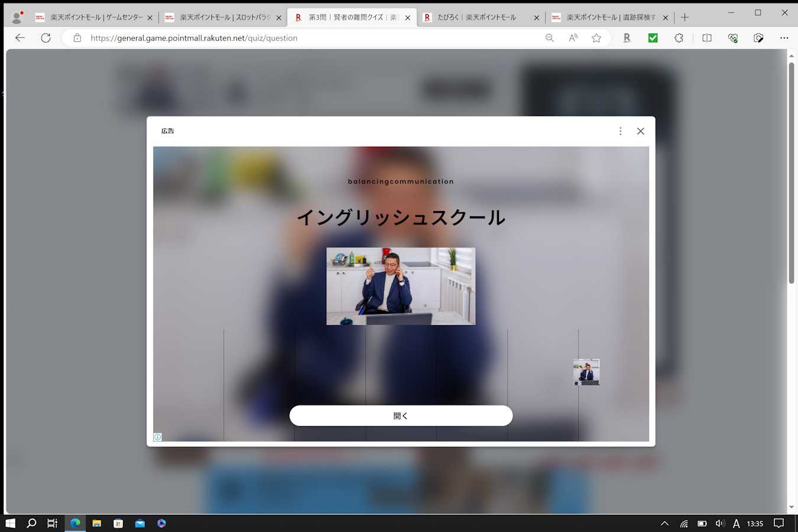Open Browser essentials heart icon

[733, 38]
